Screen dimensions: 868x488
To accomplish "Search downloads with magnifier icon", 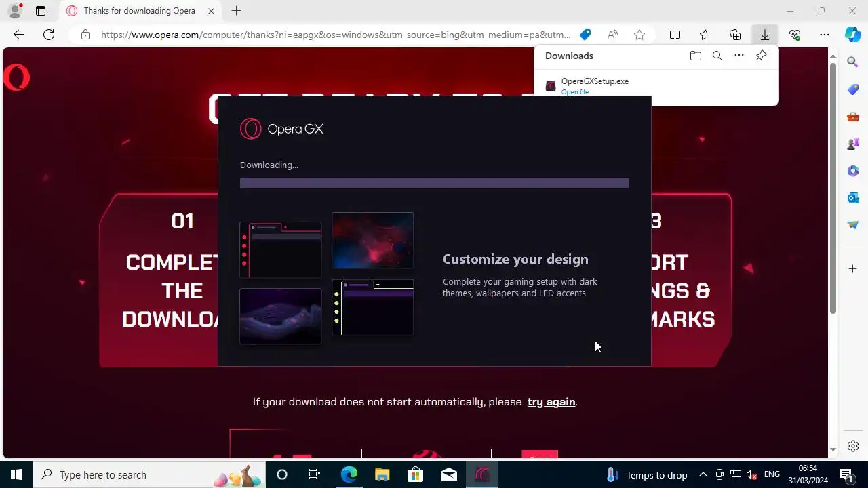I will point(717,56).
